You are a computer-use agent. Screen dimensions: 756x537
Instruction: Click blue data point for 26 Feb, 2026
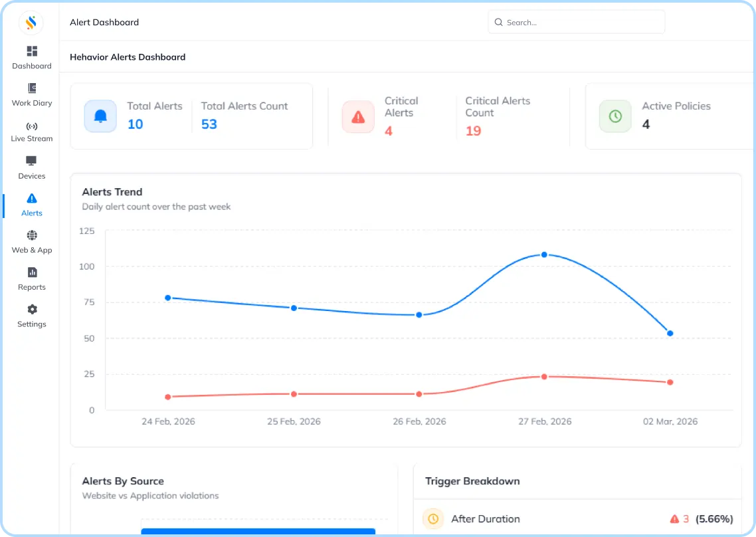419,314
